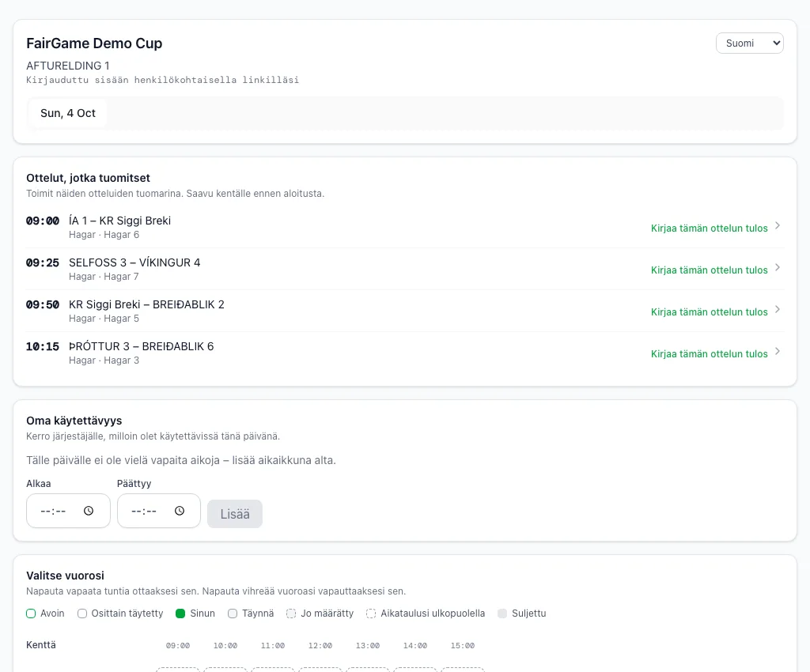Click the venue text Hagar · Hagar 6

(x=104, y=235)
